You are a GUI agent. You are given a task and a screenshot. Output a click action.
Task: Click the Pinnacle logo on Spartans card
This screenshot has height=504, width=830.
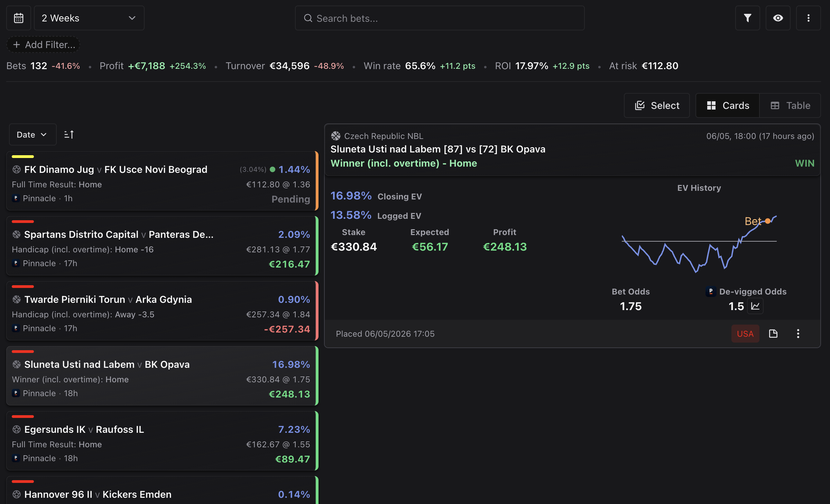pyautogui.click(x=16, y=263)
